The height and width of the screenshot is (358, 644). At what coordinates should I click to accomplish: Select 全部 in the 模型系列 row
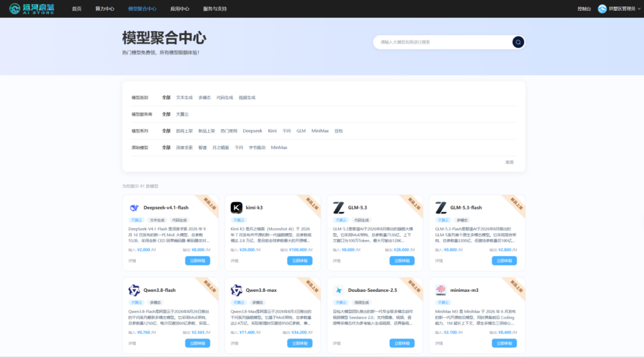tap(166, 131)
